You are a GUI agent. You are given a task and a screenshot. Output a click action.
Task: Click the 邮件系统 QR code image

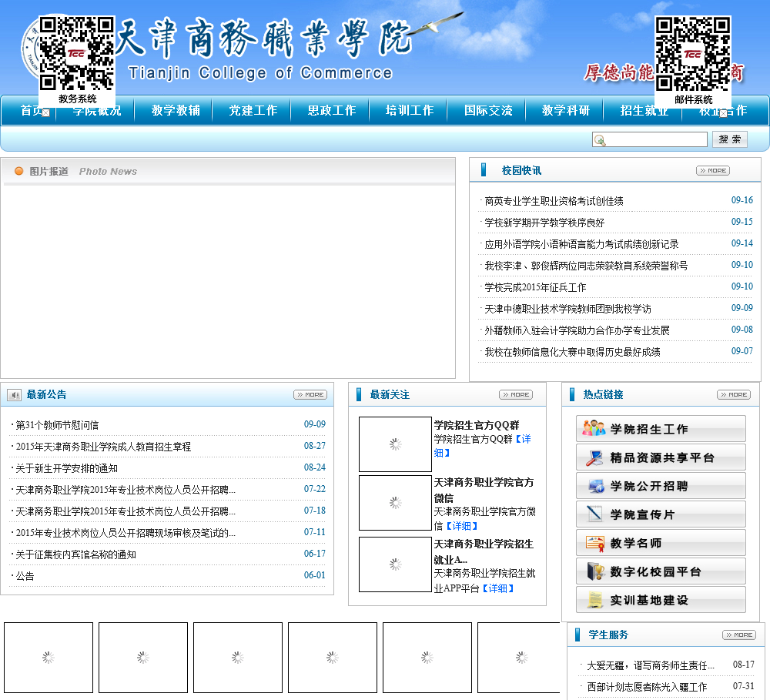click(x=693, y=54)
